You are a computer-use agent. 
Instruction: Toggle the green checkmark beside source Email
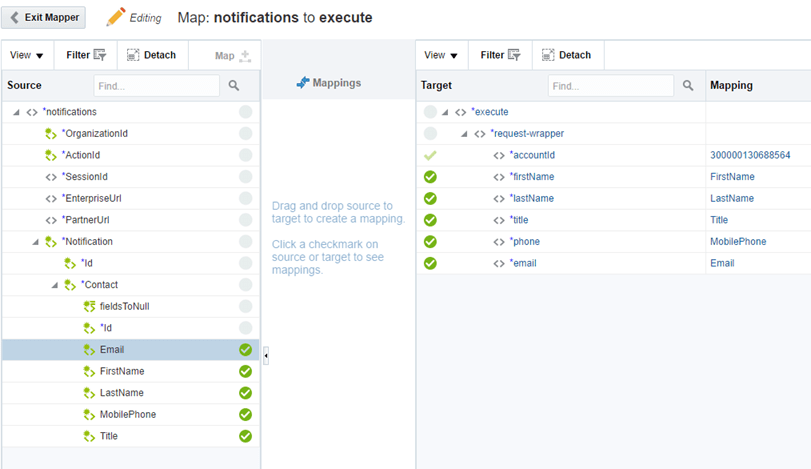pyautogui.click(x=245, y=350)
